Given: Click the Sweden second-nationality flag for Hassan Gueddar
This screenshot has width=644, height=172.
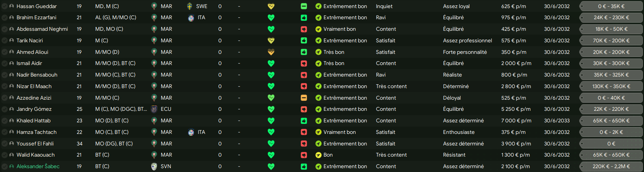Looking at the screenshot, I should [x=190, y=6].
